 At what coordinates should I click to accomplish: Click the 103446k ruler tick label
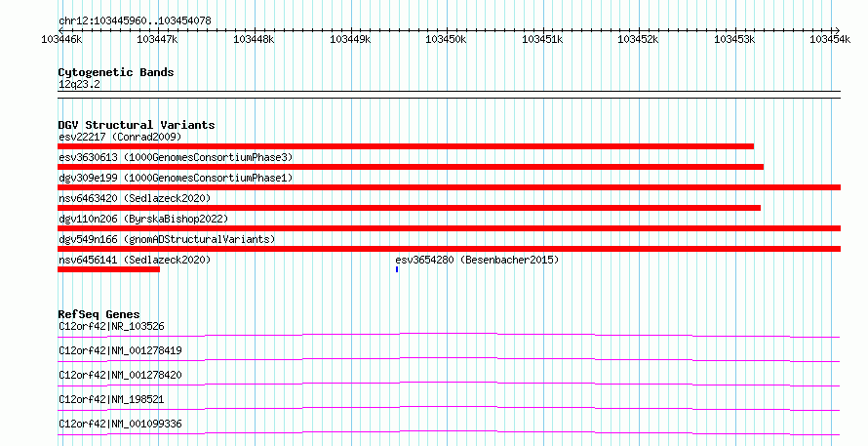point(61,39)
